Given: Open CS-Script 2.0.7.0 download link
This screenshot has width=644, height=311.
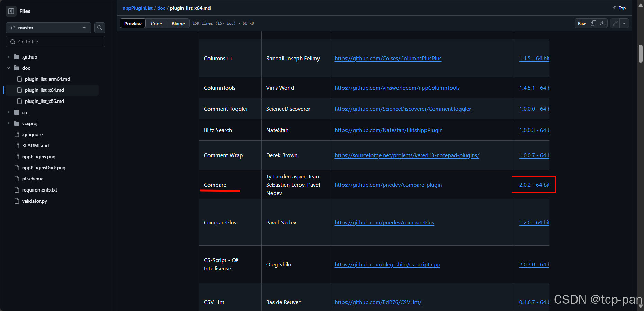Looking at the screenshot, I should [x=534, y=265].
